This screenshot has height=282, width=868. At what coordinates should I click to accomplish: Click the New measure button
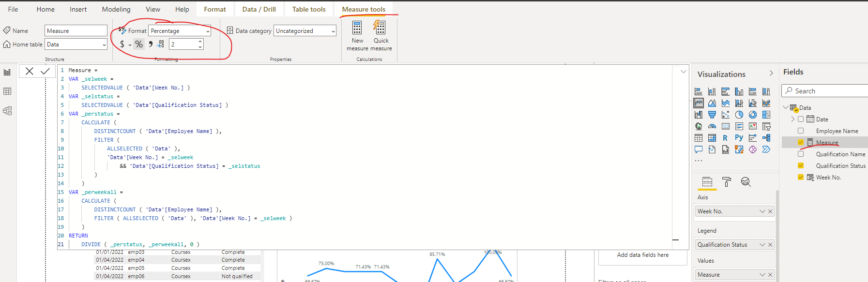click(357, 35)
